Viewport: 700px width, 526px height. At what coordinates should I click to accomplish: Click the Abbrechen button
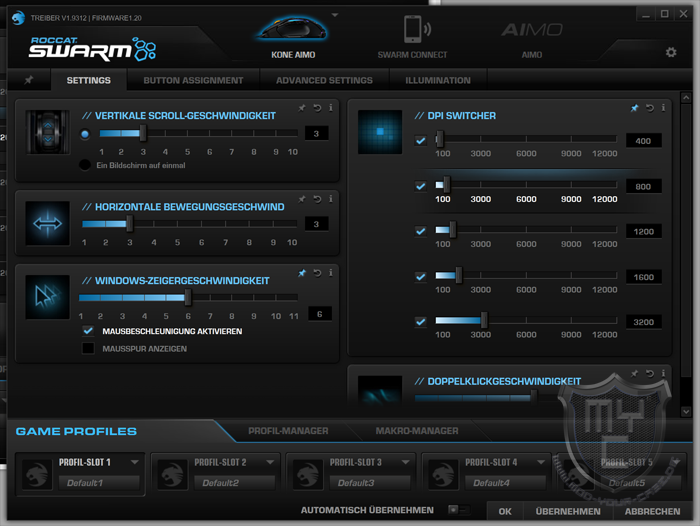click(652, 511)
